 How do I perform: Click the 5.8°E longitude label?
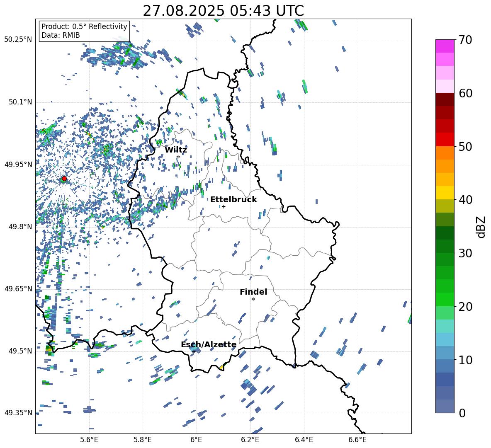143,440
